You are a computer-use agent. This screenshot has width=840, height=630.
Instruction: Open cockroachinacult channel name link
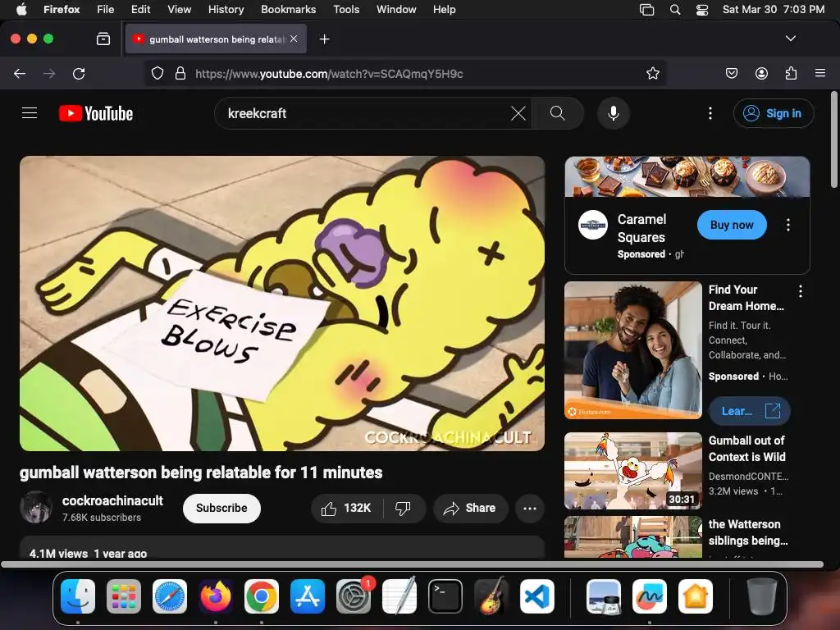point(112,500)
